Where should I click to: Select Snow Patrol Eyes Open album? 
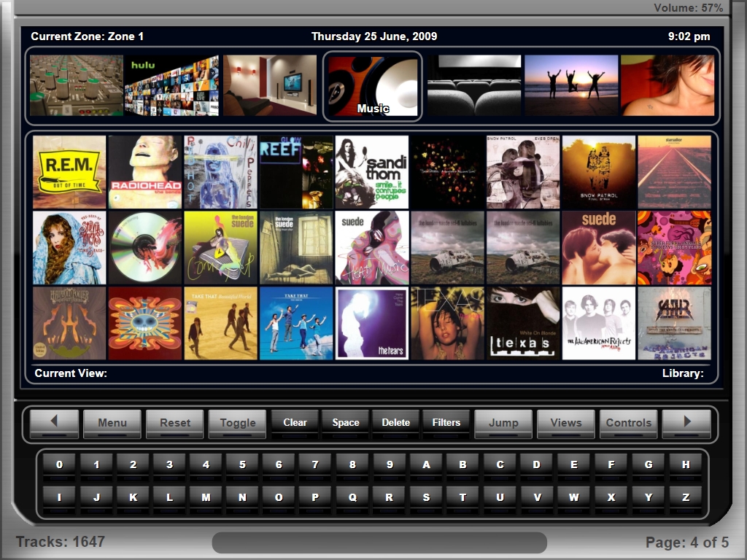point(523,172)
